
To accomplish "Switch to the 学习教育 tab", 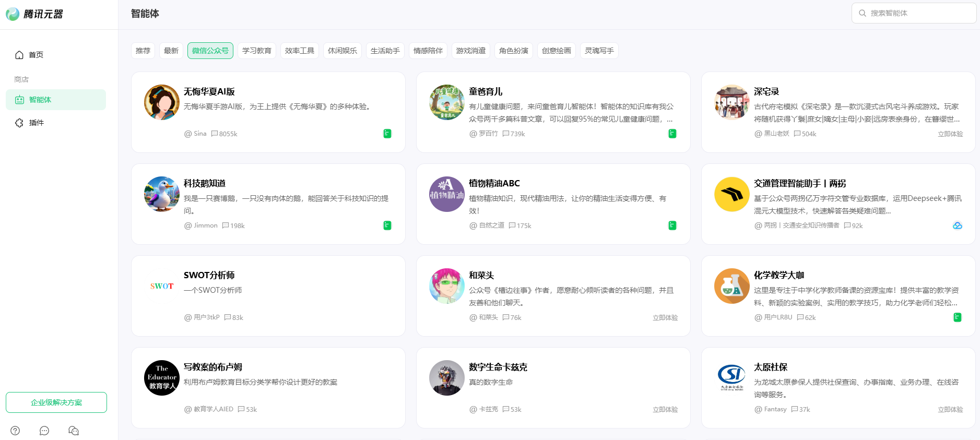I will (257, 51).
